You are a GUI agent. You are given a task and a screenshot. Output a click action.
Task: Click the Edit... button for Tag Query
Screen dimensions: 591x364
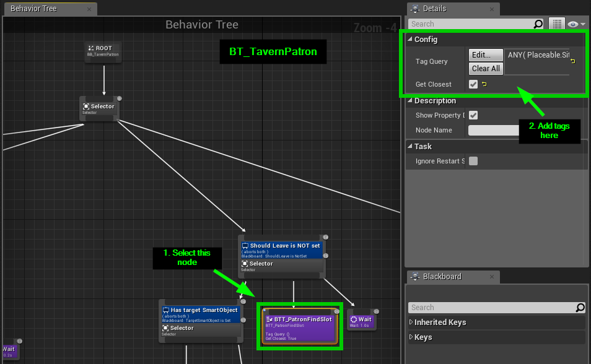point(486,54)
